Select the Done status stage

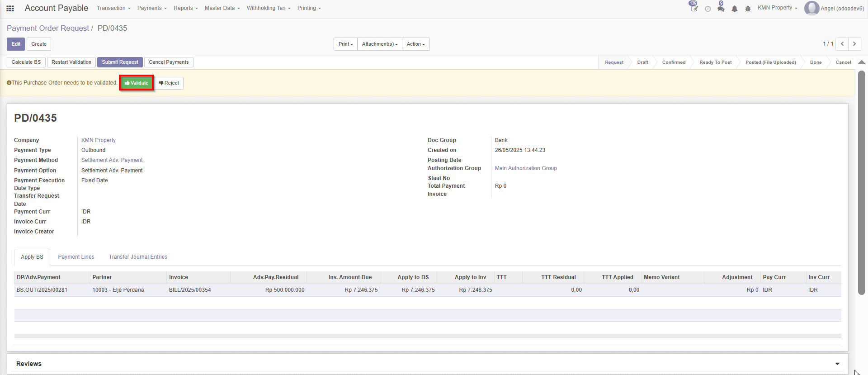[816, 62]
